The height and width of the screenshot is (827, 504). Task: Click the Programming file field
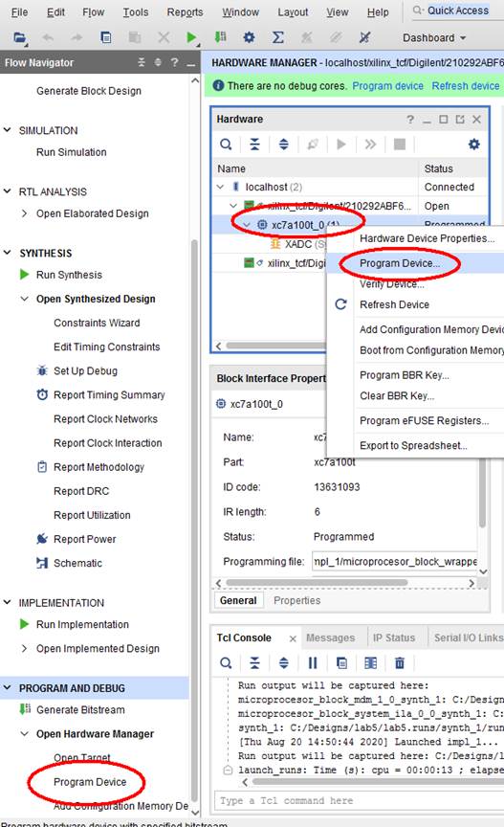pyautogui.click(x=394, y=562)
